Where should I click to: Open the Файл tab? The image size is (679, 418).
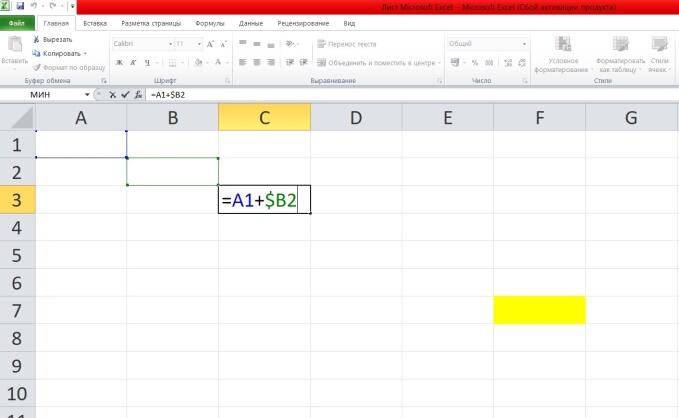coord(17,23)
